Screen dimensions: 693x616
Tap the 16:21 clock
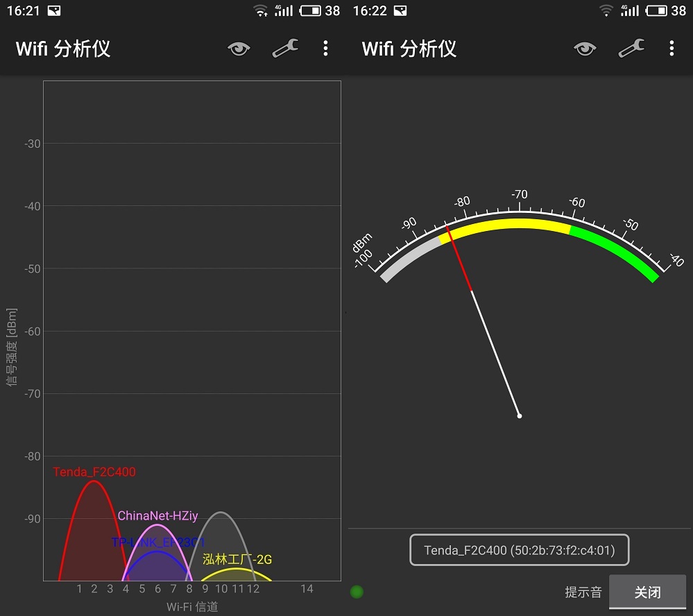click(23, 10)
